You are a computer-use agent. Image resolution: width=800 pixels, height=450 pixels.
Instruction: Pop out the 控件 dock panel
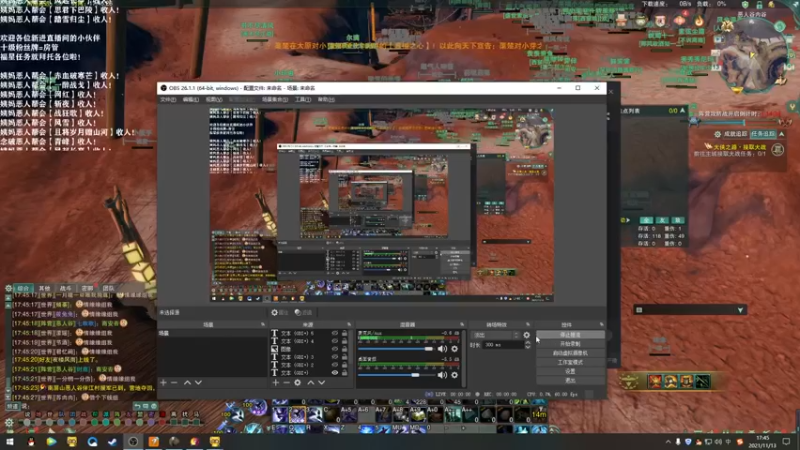pyautogui.click(x=602, y=324)
